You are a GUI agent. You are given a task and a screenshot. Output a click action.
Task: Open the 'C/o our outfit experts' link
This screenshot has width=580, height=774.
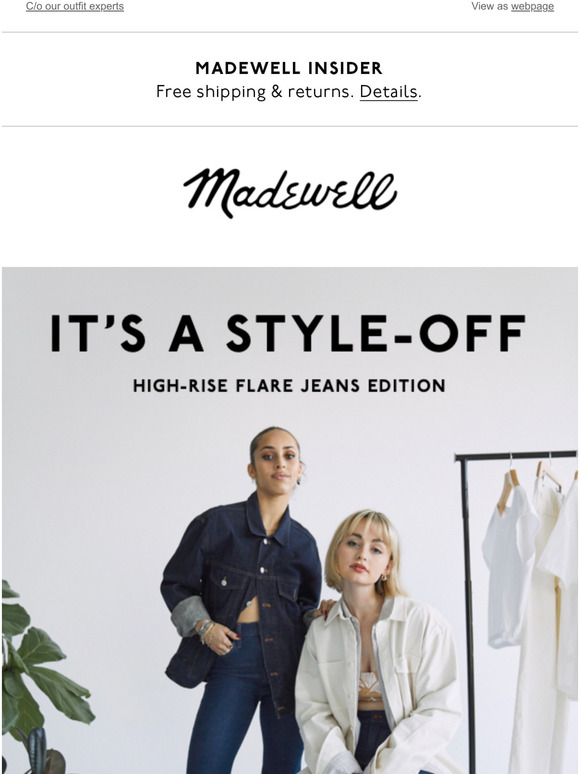tap(75, 6)
